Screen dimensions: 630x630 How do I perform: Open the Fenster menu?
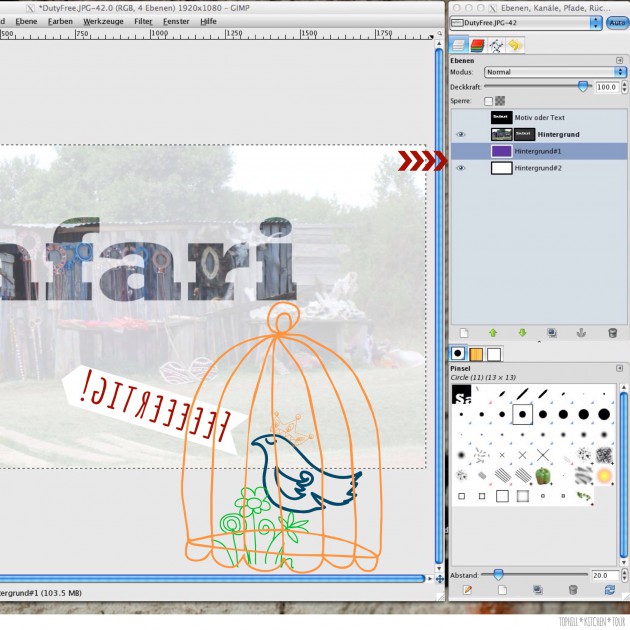pos(176,21)
